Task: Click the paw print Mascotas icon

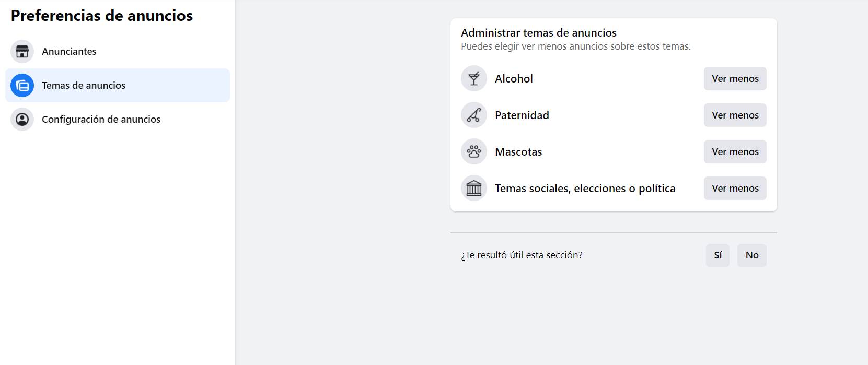Action: (x=474, y=152)
